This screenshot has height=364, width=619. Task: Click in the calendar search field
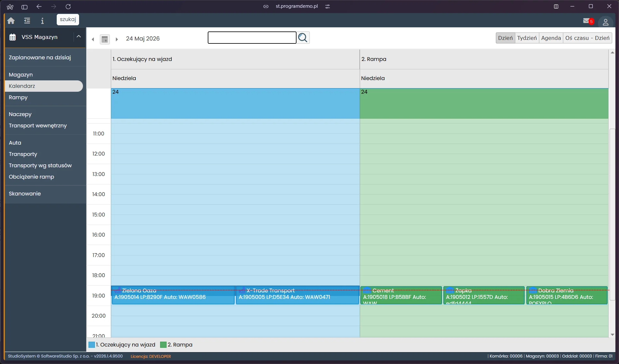pyautogui.click(x=252, y=38)
